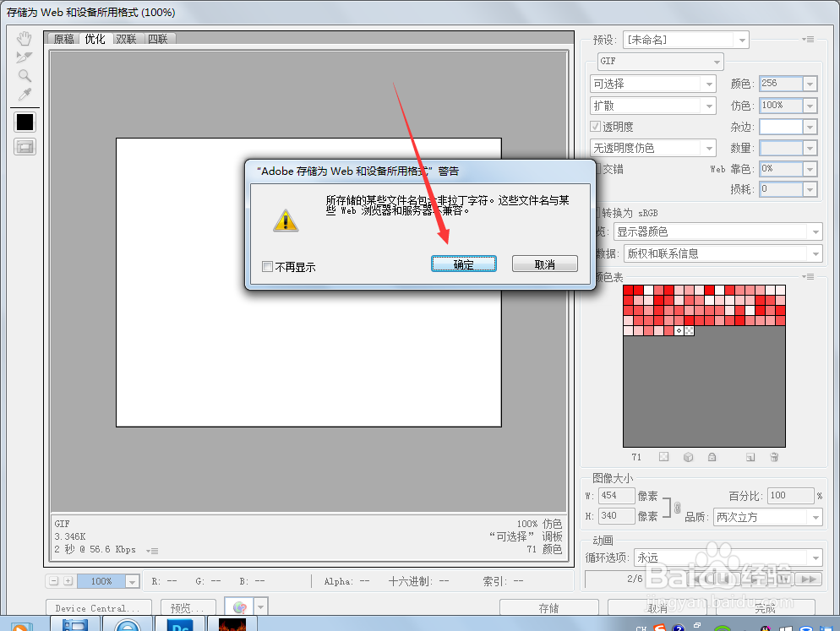Open the film strip taskbar icon

[x=75, y=624]
